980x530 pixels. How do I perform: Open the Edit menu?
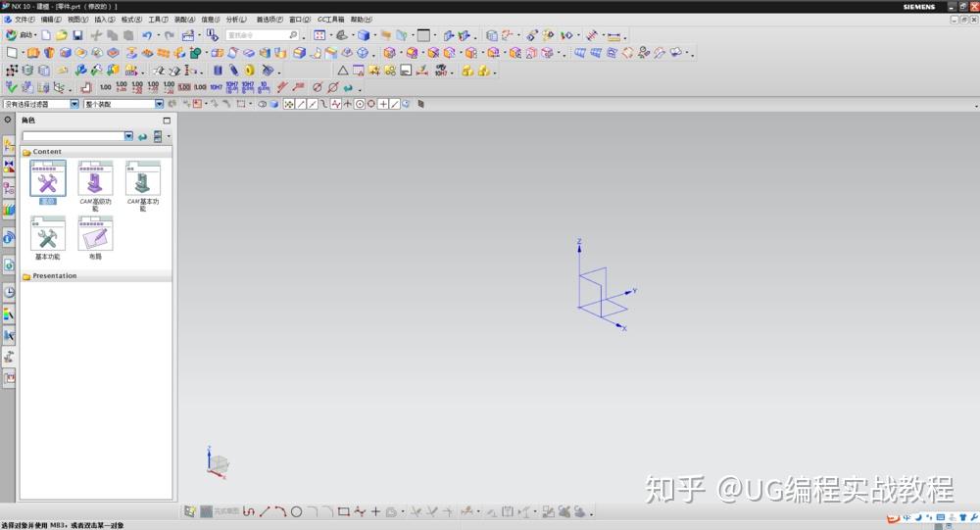pos(51,20)
